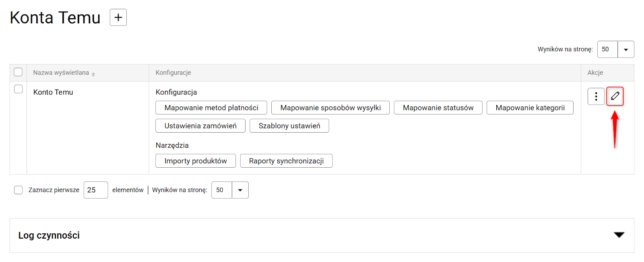The image size is (644, 262).
Task: Enable the Zaznacz pierwsze checkbox
Action: point(19,190)
